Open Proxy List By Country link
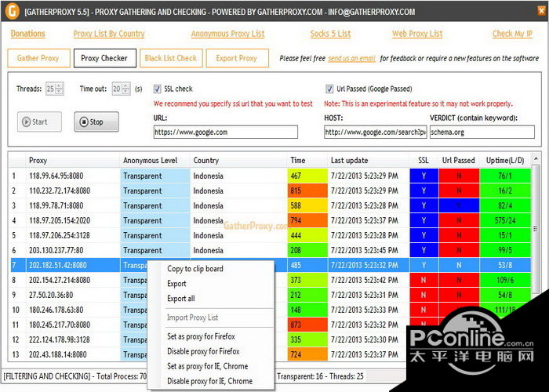 (x=109, y=34)
